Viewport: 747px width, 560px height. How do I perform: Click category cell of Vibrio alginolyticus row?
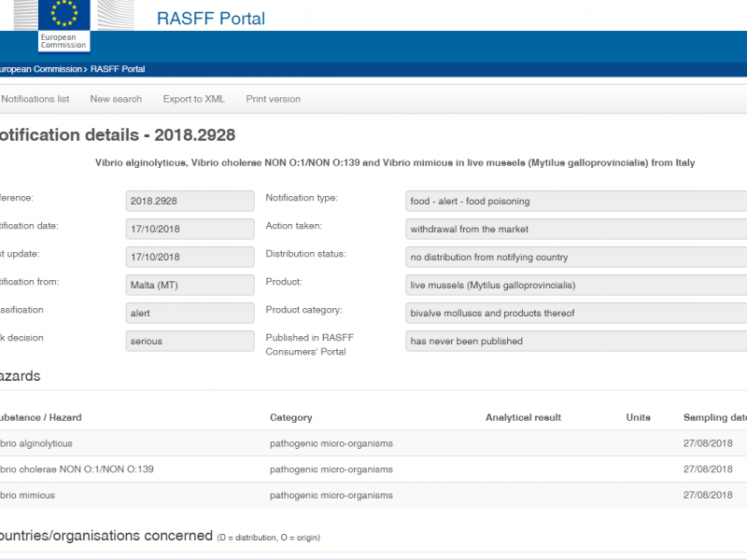(331, 443)
